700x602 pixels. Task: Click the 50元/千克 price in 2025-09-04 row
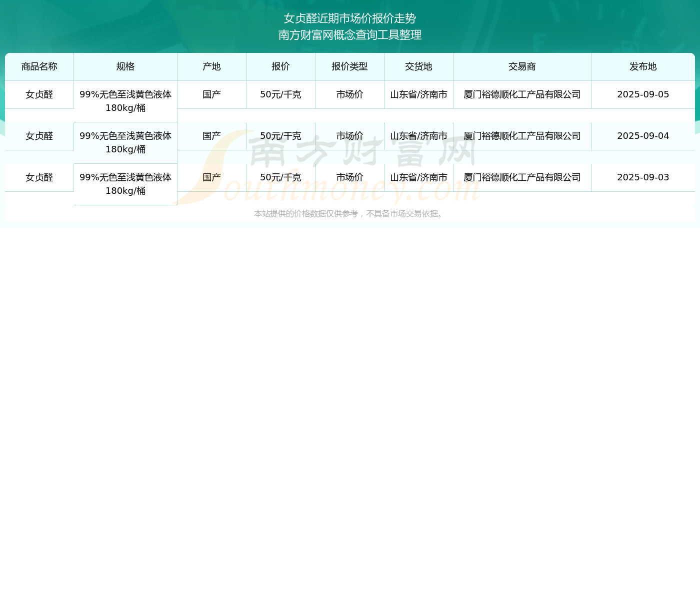(x=280, y=136)
